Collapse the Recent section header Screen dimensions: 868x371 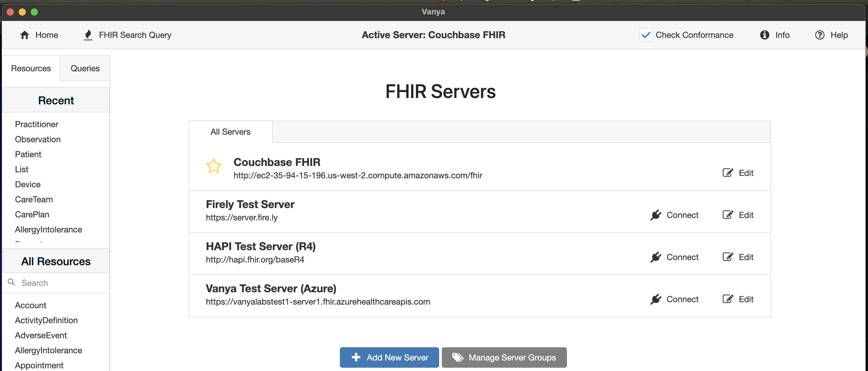pyautogui.click(x=56, y=100)
